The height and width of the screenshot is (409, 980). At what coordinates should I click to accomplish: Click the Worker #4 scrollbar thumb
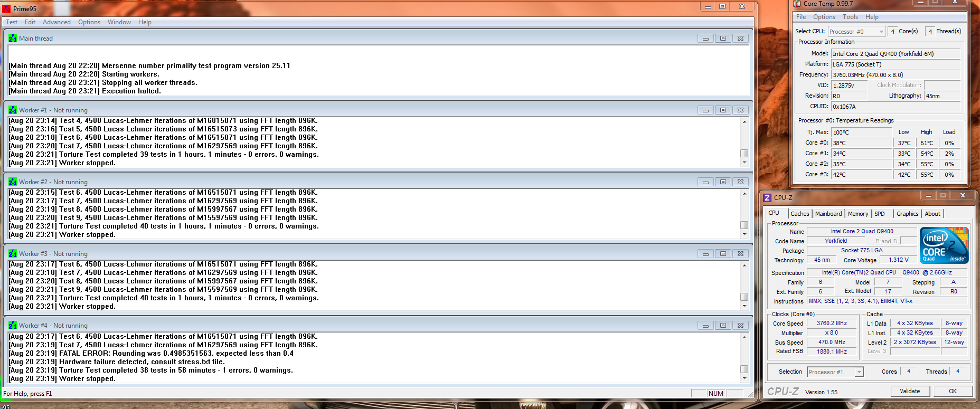click(x=745, y=369)
